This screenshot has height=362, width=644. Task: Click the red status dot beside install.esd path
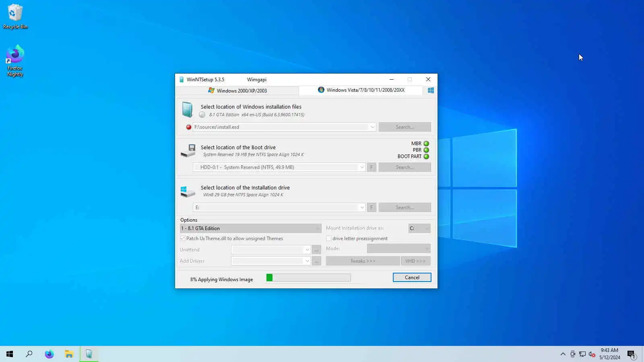tap(189, 127)
